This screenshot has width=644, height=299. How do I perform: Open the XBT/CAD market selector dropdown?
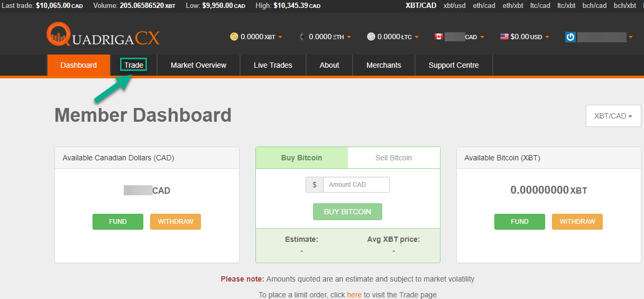(x=613, y=116)
